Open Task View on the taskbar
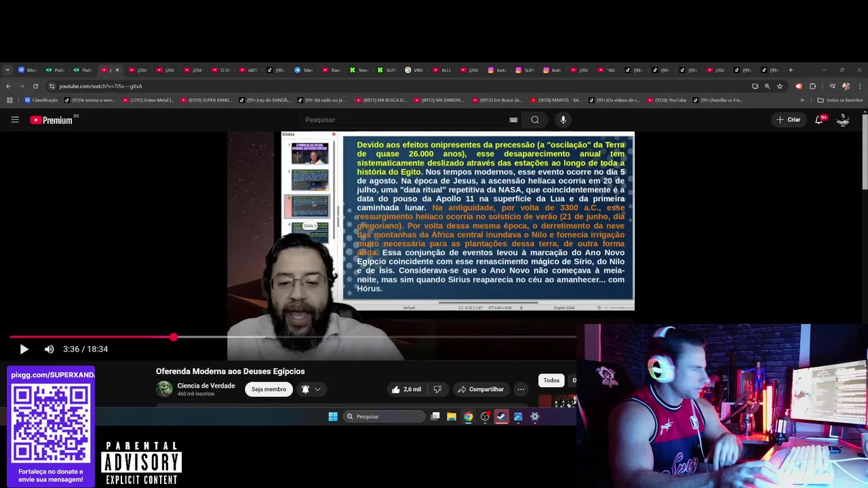Image resolution: width=868 pixels, height=488 pixels. 435,417
